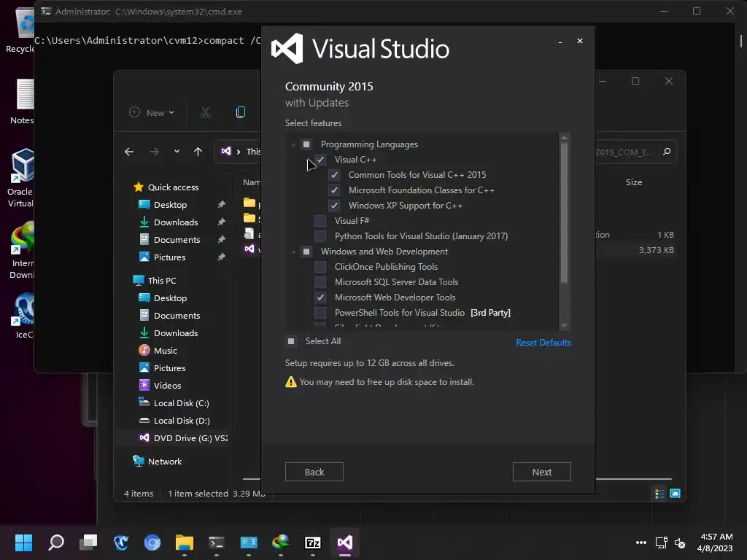Click the features list scrollbar thumb
The image size is (747, 560).
point(564,212)
